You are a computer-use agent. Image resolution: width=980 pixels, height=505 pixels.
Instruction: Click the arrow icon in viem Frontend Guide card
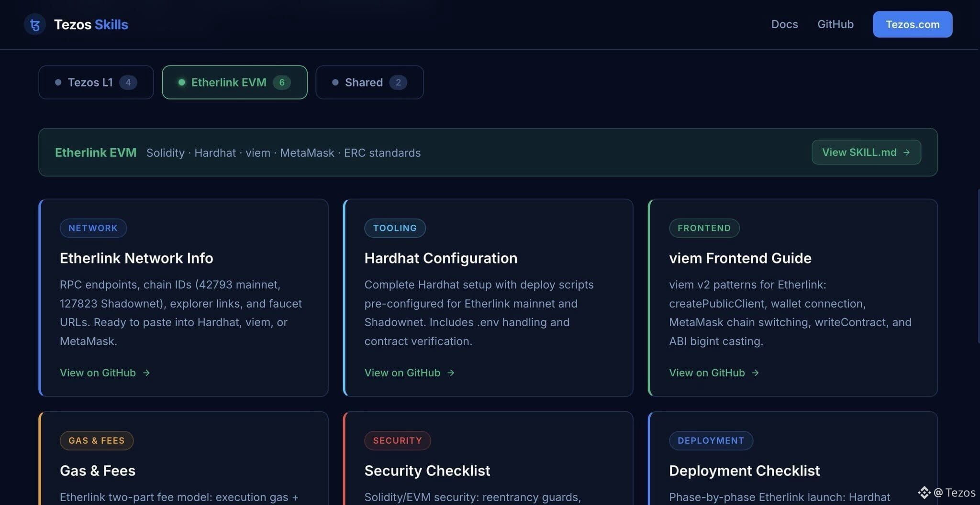coord(755,373)
